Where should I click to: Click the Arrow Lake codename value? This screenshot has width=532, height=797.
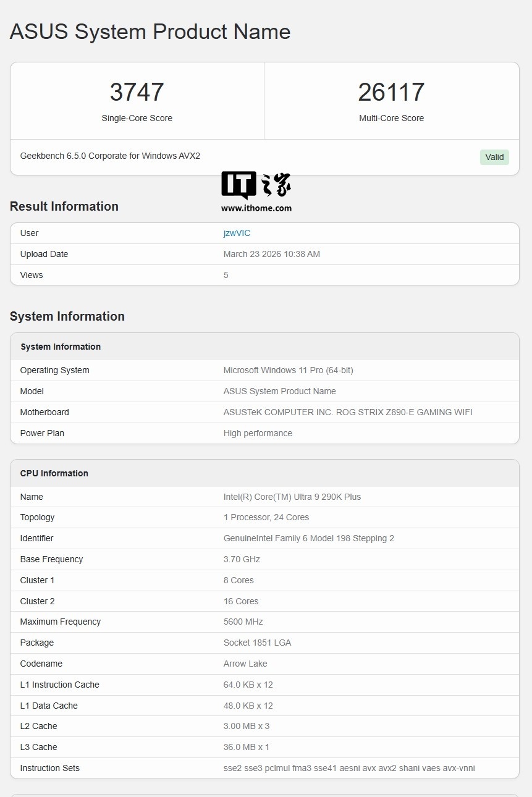coord(245,664)
